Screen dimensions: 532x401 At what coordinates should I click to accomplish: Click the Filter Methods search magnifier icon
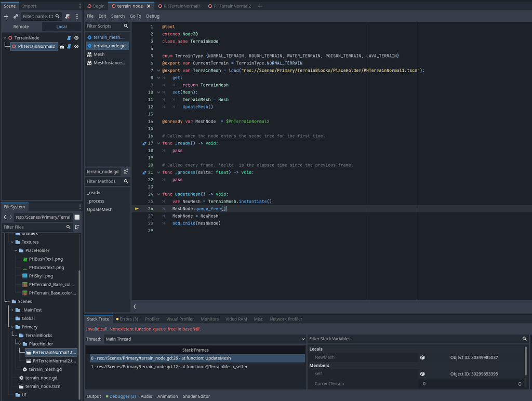pyautogui.click(x=125, y=181)
